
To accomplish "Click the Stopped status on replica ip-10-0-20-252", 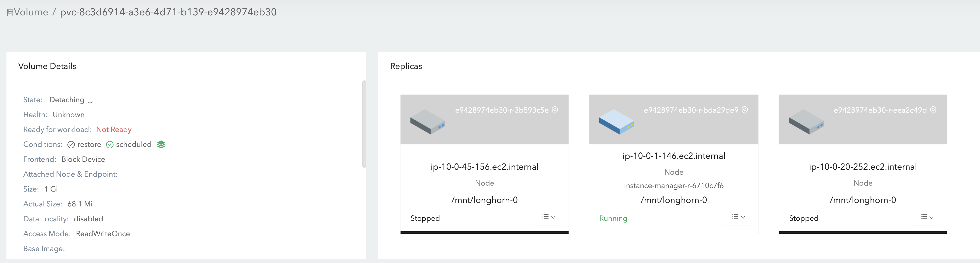I will [804, 218].
